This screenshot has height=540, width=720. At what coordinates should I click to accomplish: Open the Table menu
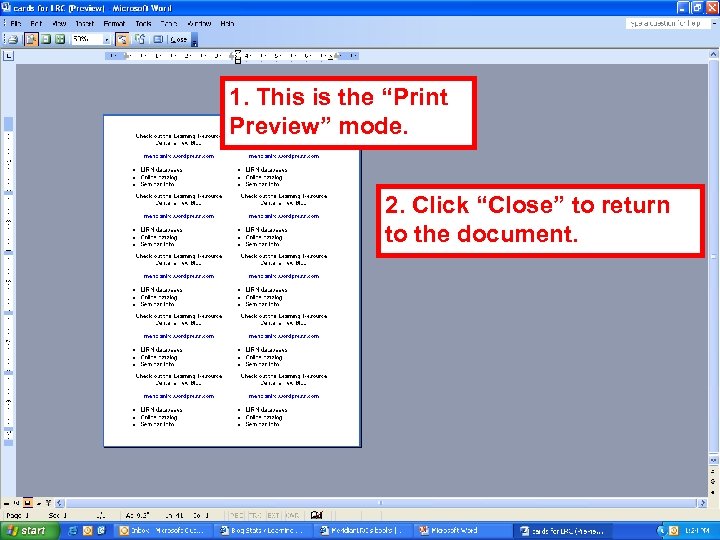coord(169,23)
